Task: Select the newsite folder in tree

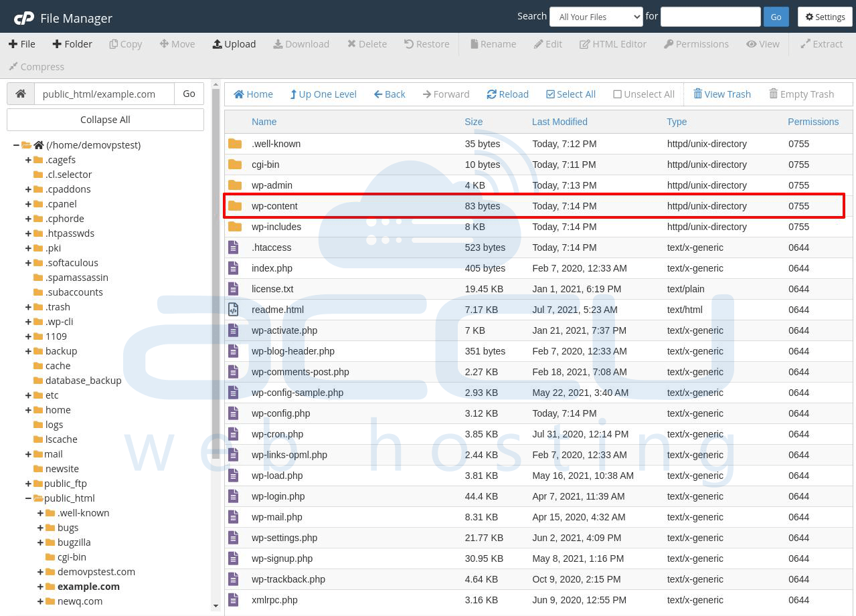Action: 62,469
